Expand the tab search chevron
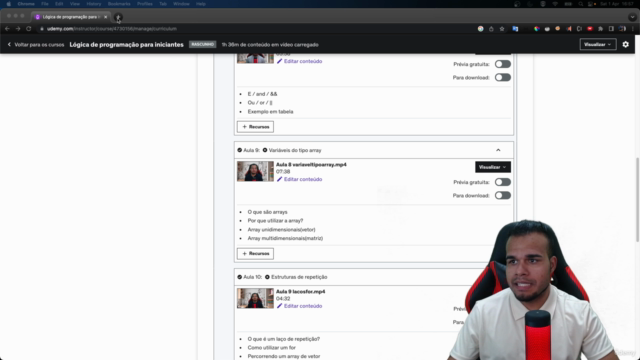Screen dimensions: 640x360 [632, 17]
